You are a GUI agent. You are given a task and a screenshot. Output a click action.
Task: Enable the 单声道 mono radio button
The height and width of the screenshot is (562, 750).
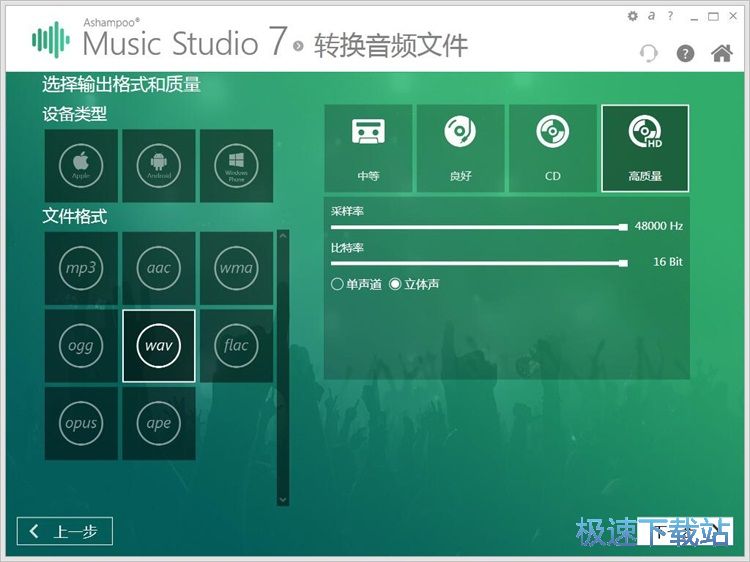tap(337, 285)
